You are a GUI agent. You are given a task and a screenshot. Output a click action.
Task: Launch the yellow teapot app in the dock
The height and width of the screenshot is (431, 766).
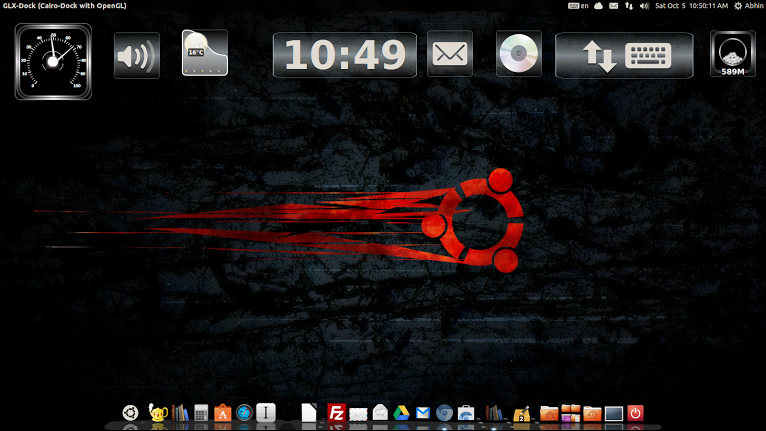(158, 413)
